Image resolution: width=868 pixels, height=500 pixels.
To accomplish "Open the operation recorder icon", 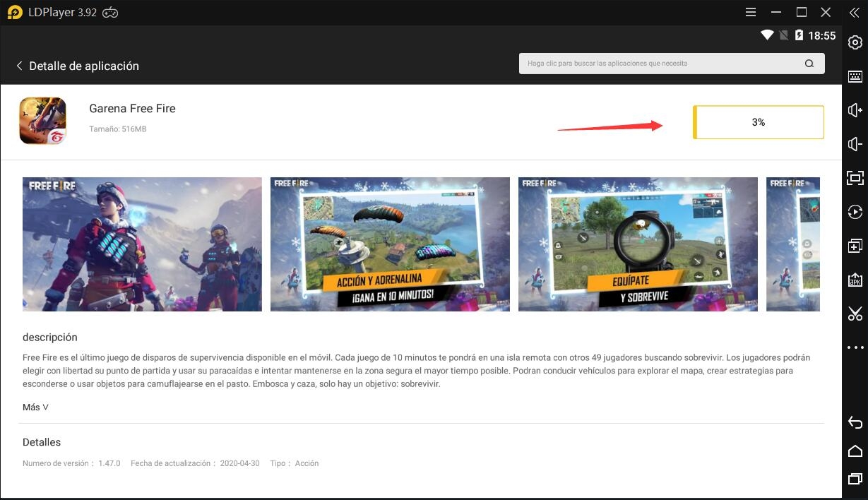I will pyautogui.click(x=855, y=212).
